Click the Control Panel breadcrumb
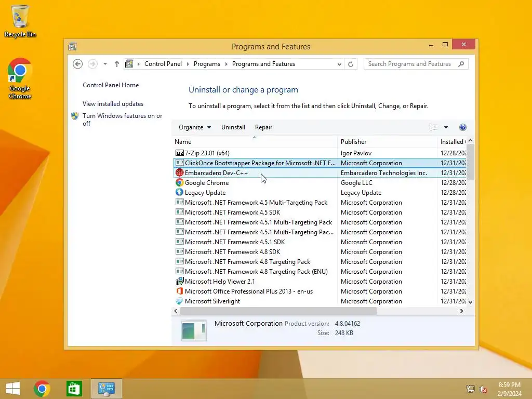532x399 pixels. (163, 64)
